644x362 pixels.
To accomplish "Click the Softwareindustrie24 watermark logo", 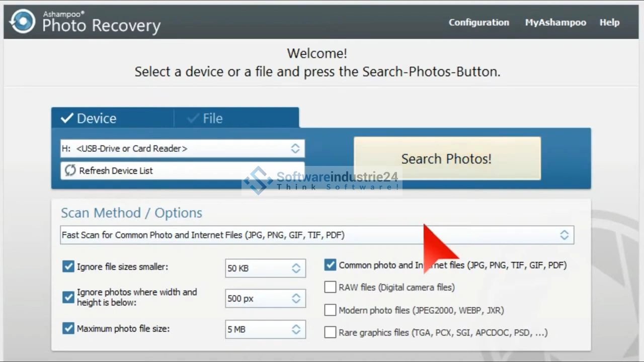I will point(258,180).
